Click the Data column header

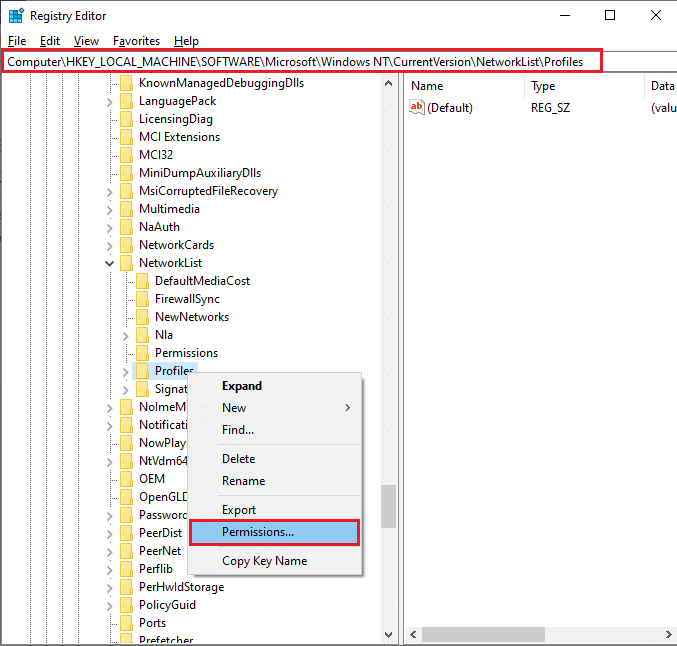pos(661,86)
